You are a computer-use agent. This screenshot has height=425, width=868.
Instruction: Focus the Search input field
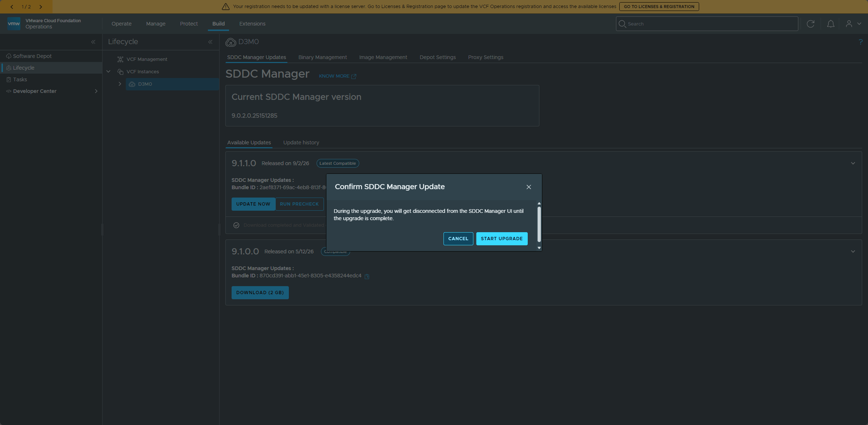click(707, 24)
